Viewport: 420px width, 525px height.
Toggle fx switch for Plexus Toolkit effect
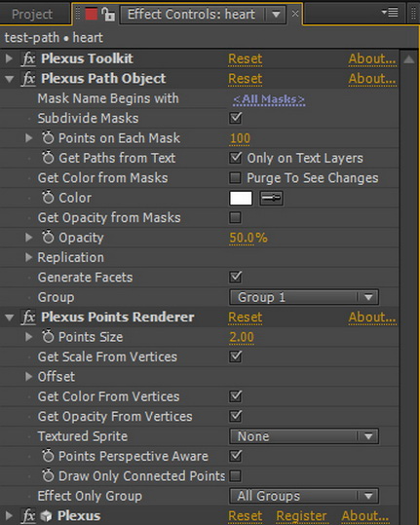29,58
